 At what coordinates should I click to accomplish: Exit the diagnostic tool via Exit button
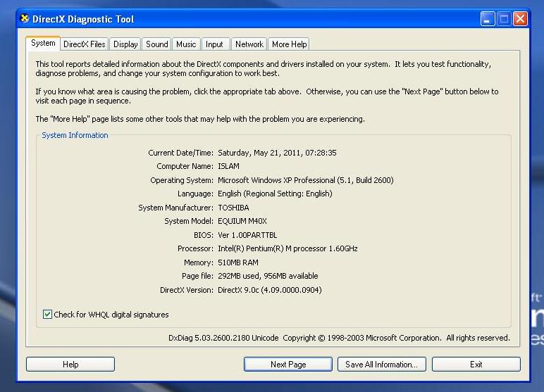coord(476,365)
